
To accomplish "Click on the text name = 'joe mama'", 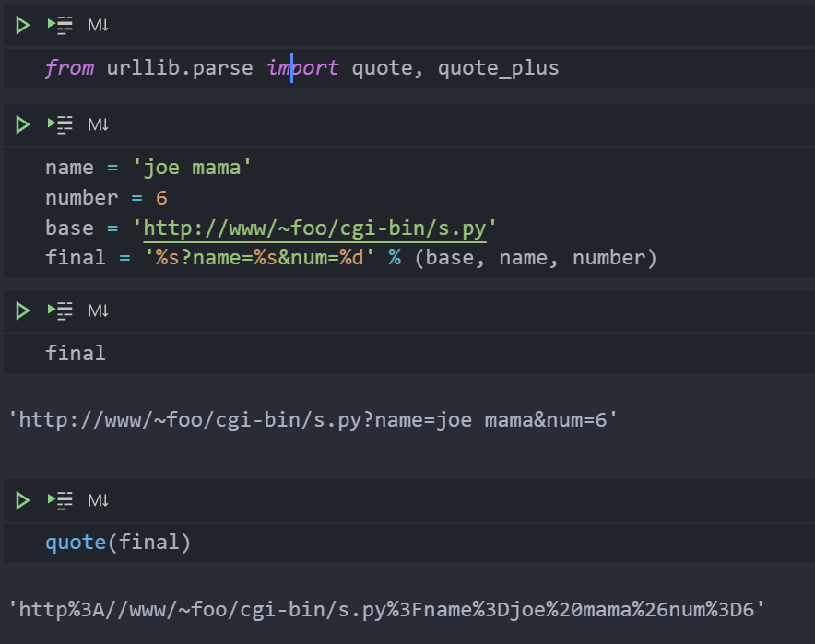I will tap(148, 168).
